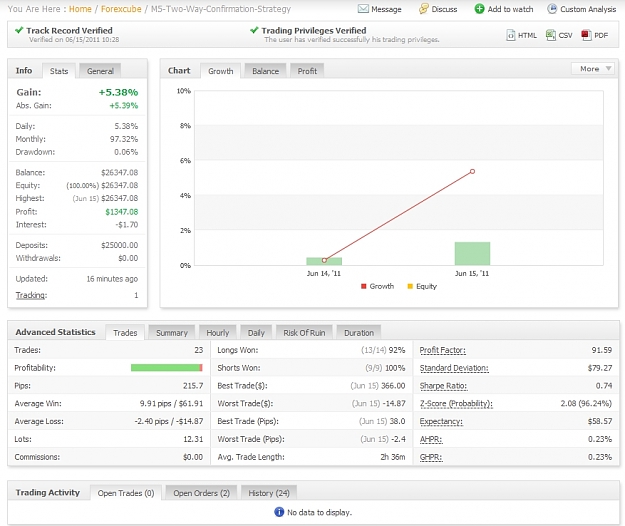The width and height of the screenshot is (625, 526).
Task: Click the PDF export link text
Action: point(601,35)
